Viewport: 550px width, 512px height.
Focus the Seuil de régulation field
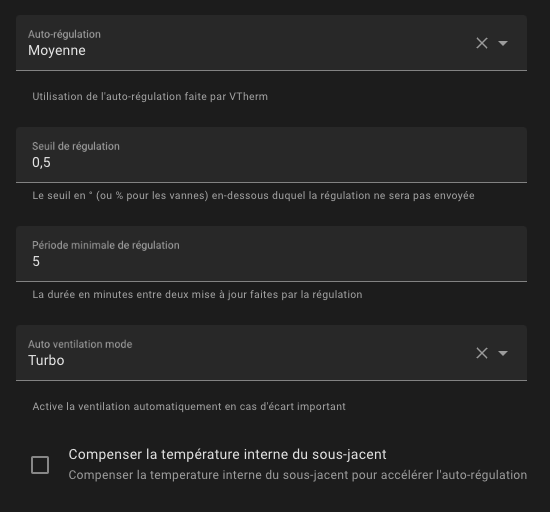tap(271, 155)
